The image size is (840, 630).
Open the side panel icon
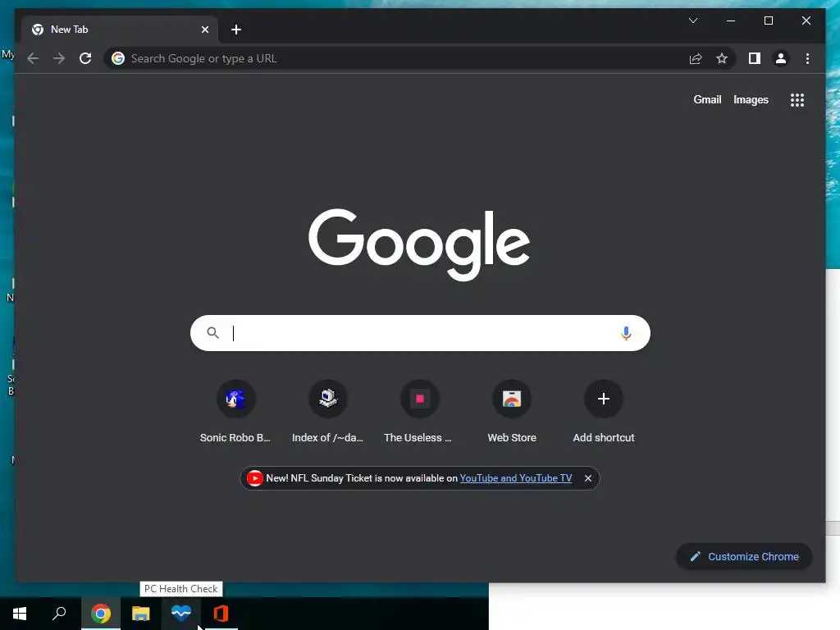tap(755, 58)
